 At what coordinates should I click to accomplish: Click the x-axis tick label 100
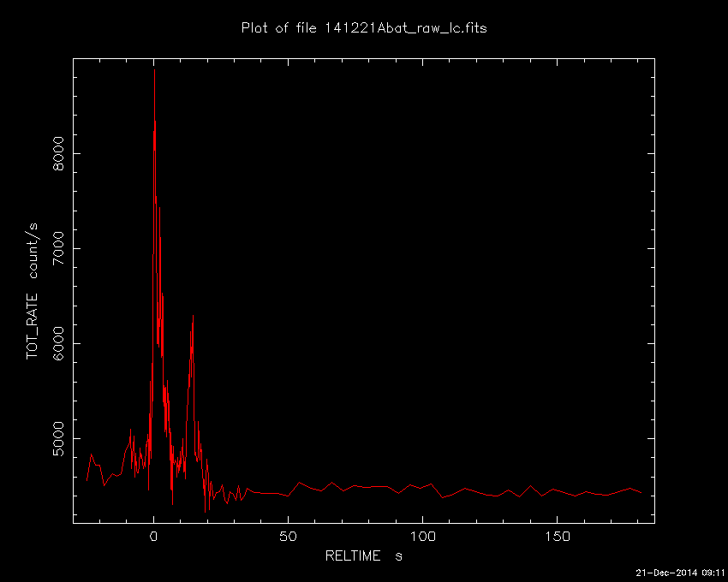click(422, 537)
